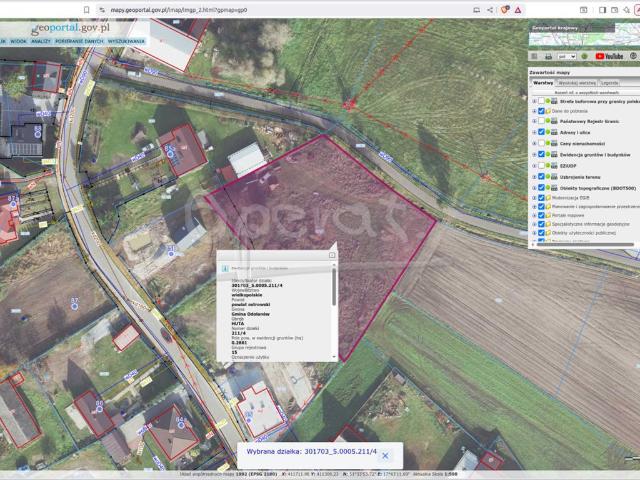Expand Adresy i ulice tree node
The width and height of the screenshot is (640, 480).
pyautogui.click(x=534, y=132)
